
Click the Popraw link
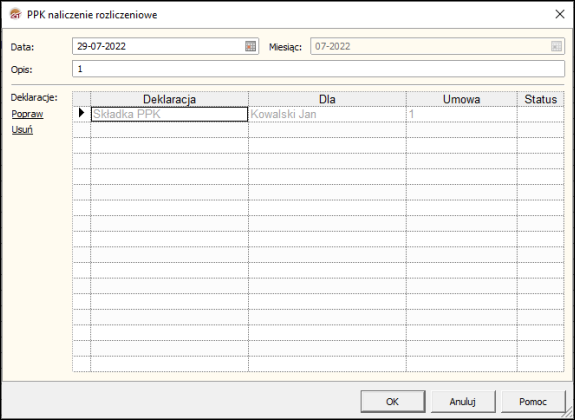coord(28,114)
